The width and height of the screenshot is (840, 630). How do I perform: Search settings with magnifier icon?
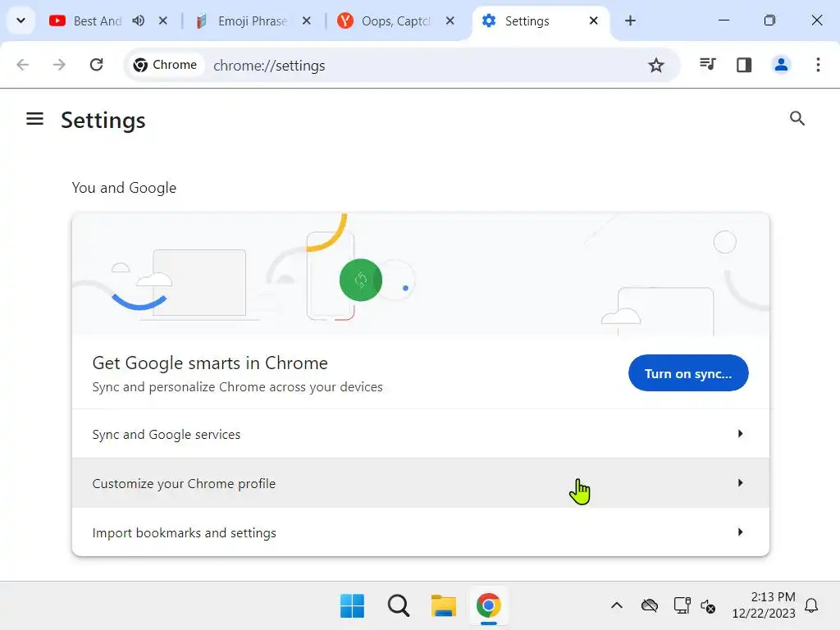[797, 118]
